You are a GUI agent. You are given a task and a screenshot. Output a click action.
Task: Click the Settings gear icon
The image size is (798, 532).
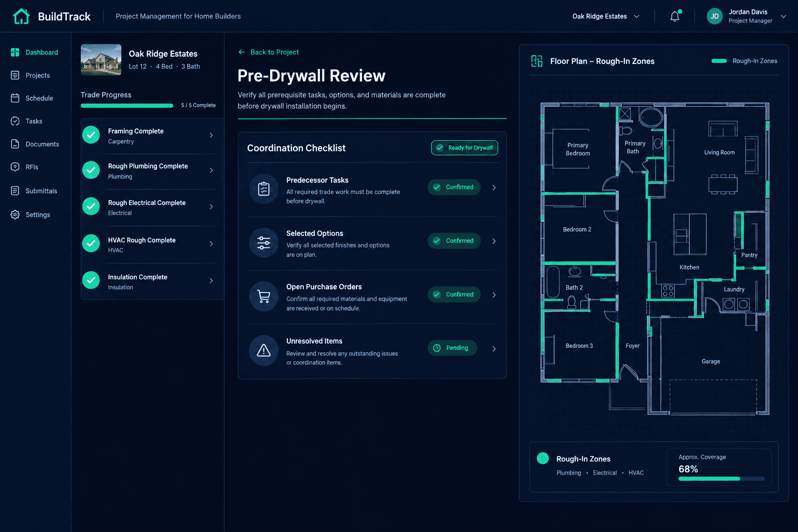pyautogui.click(x=15, y=215)
